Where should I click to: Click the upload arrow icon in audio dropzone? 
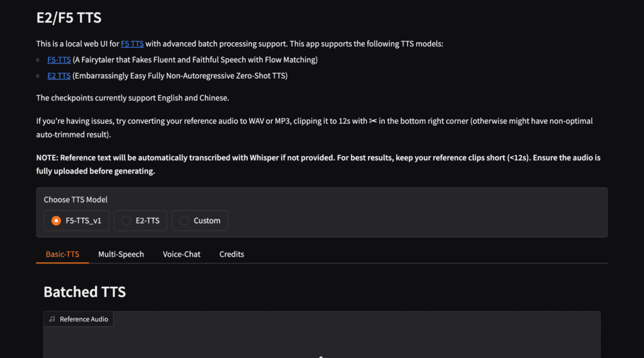point(321,357)
